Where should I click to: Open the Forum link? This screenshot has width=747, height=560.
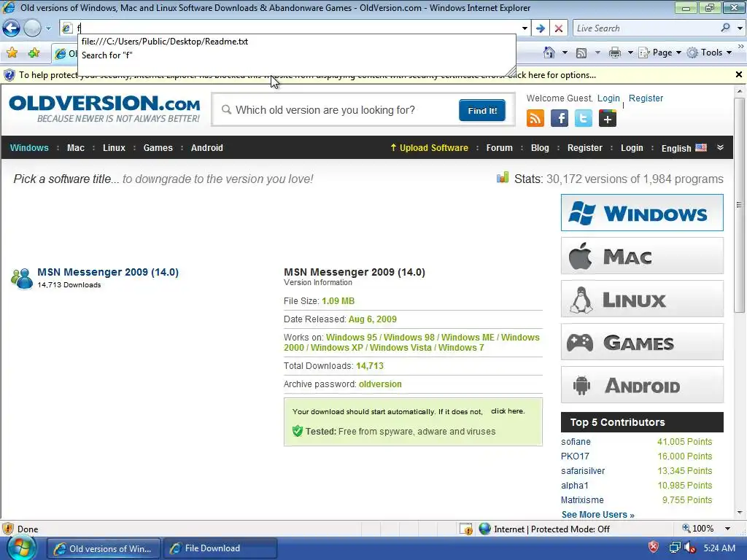pos(499,147)
